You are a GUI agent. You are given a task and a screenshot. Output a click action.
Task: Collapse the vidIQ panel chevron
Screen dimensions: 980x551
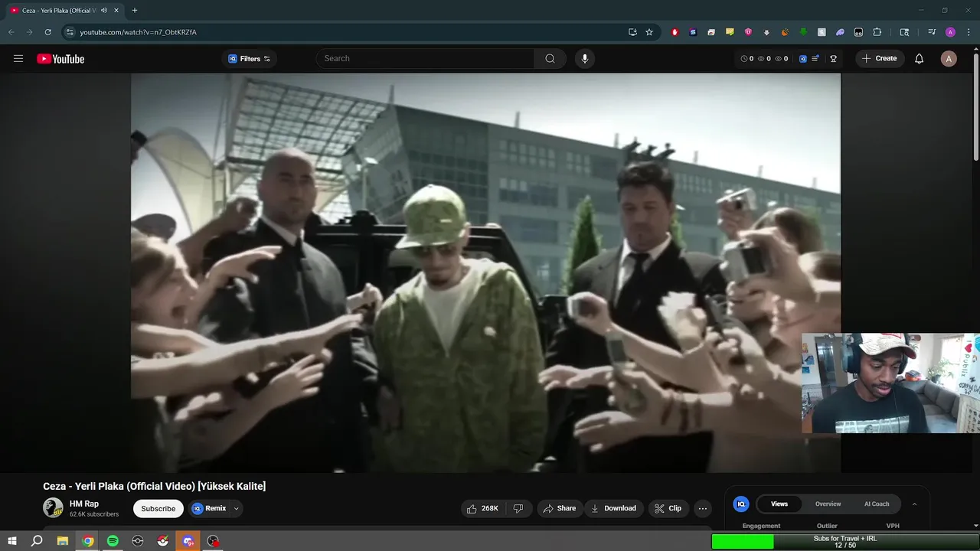[x=914, y=504]
